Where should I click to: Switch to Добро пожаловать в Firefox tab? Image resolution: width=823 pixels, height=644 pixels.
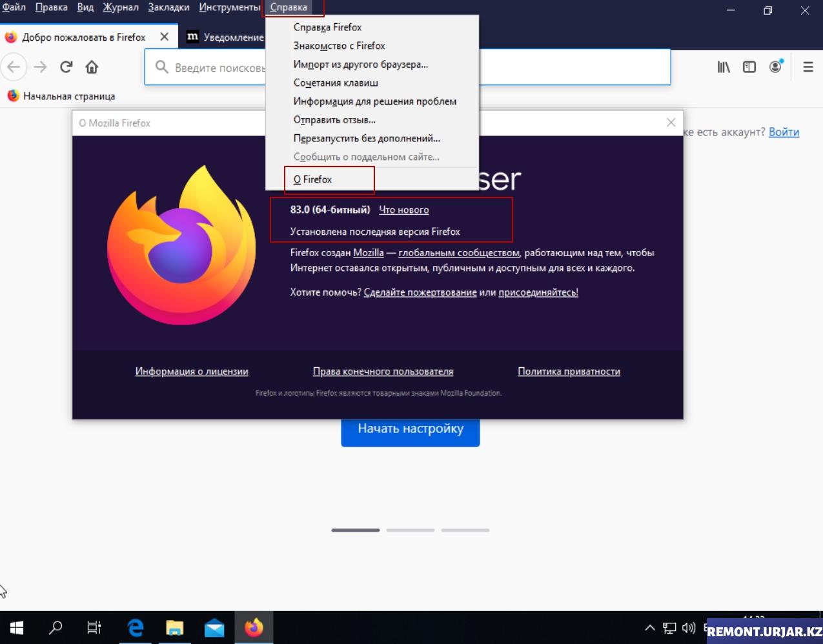pyautogui.click(x=83, y=37)
